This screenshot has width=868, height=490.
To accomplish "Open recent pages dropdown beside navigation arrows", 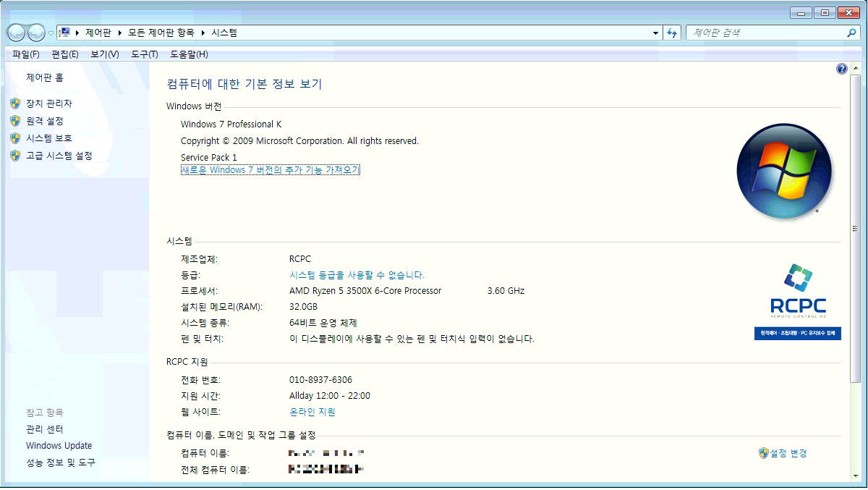I will 51,33.
